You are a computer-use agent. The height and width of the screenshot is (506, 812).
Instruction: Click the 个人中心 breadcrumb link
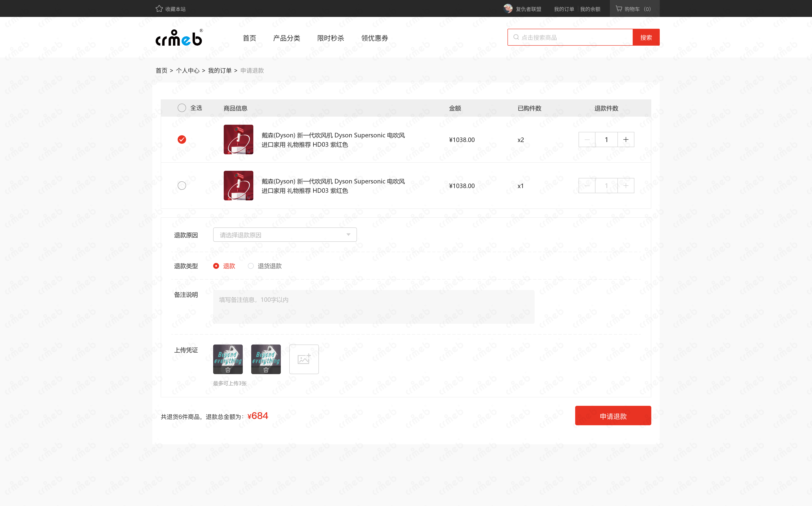coord(187,71)
